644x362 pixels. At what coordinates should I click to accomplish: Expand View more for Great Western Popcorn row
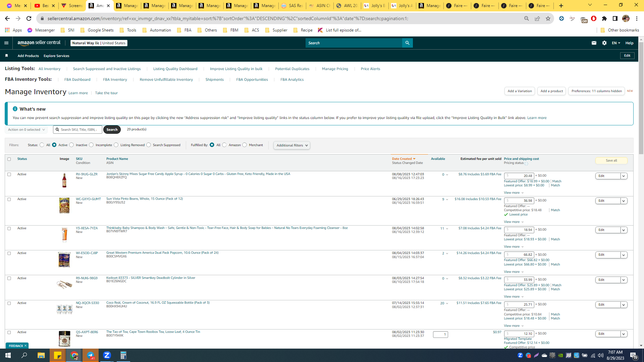click(x=514, y=272)
